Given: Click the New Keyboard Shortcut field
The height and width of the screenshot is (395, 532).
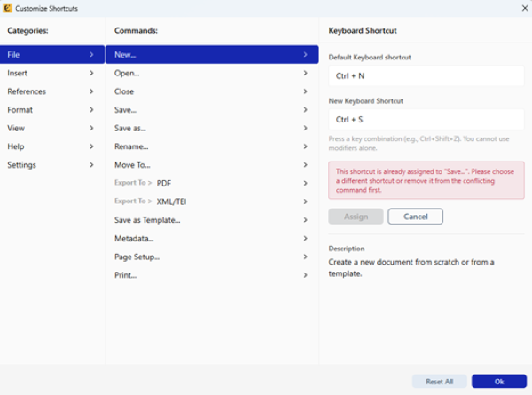Looking at the screenshot, I should [426, 119].
